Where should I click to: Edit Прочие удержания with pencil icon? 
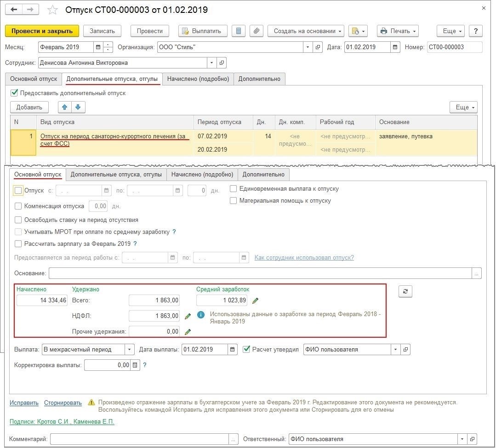[188, 332]
